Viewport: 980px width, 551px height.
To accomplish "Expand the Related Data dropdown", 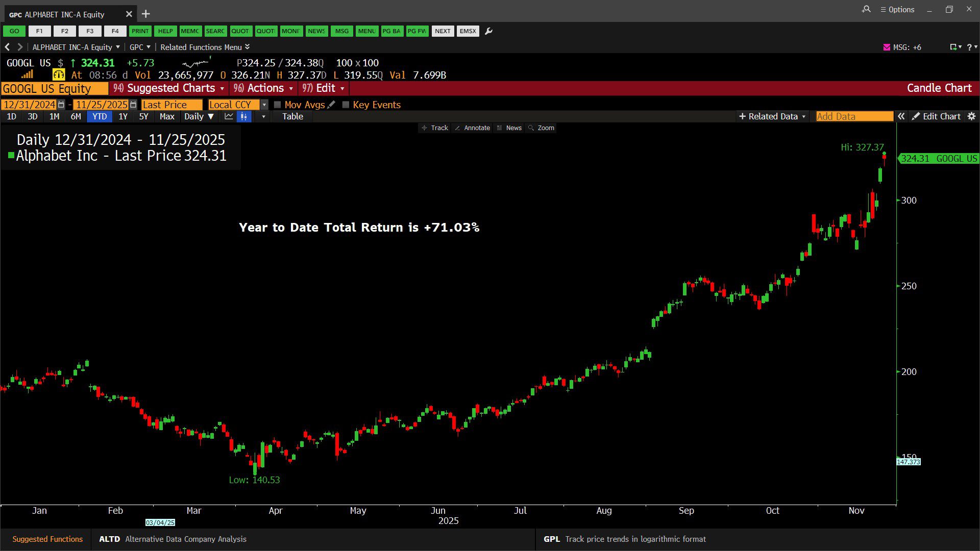I will coord(773,116).
